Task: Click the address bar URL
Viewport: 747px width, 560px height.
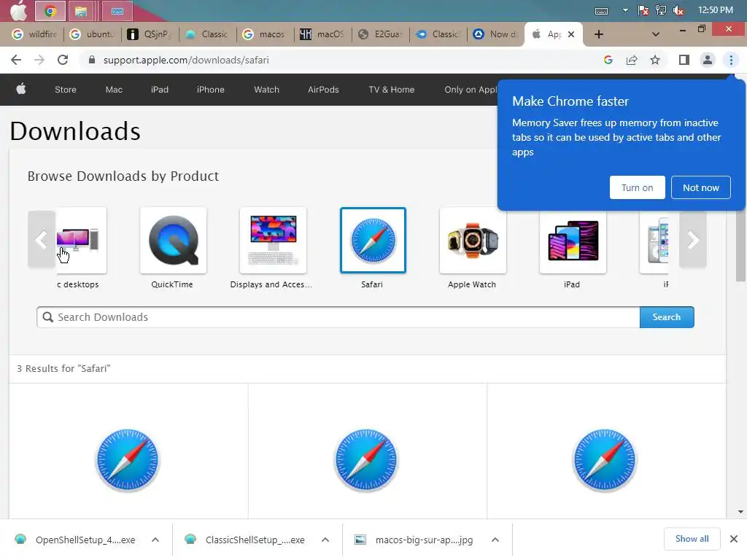Action: click(186, 60)
